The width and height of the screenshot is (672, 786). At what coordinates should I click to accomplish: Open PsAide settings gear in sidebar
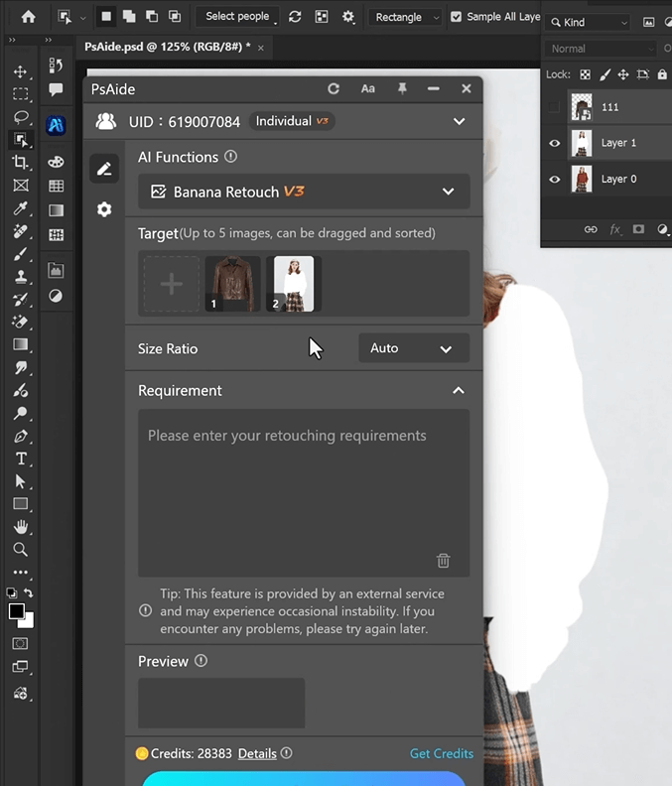104,209
